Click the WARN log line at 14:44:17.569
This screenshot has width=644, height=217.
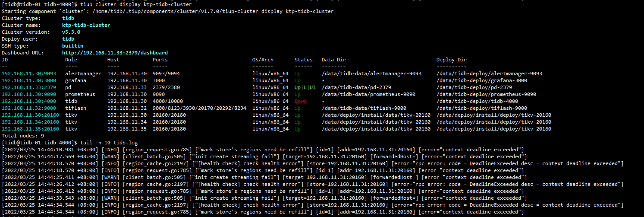pyautogui.click(x=264, y=156)
